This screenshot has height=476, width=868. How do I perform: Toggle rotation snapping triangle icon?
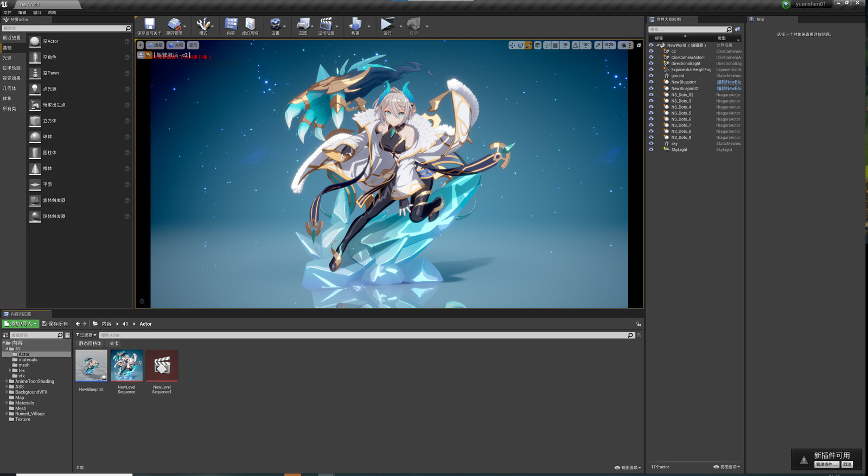coord(576,45)
